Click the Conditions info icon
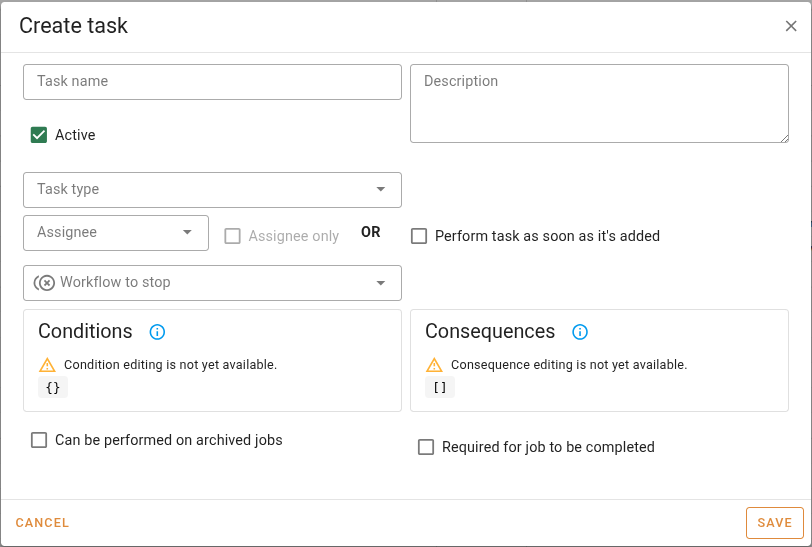The width and height of the screenshot is (812, 547). [x=157, y=332]
